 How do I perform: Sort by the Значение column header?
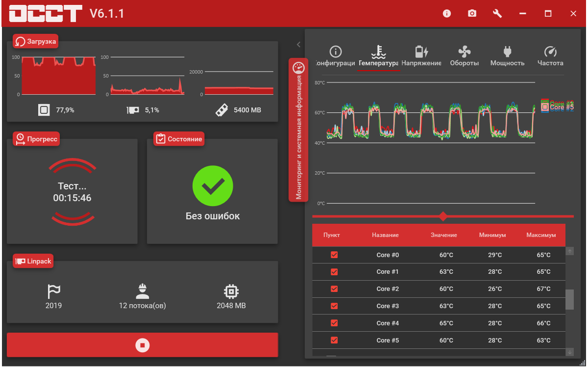click(444, 235)
